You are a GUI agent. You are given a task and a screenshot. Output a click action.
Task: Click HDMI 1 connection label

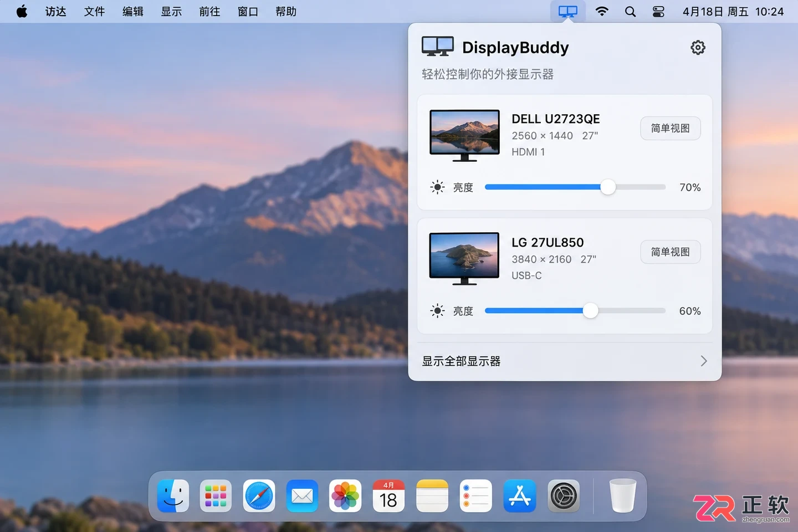click(x=528, y=152)
